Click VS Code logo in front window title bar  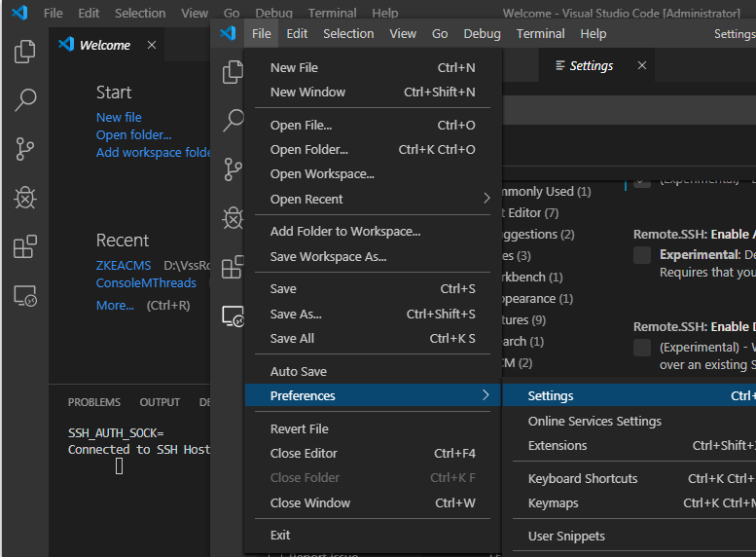[x=228, y=33]
